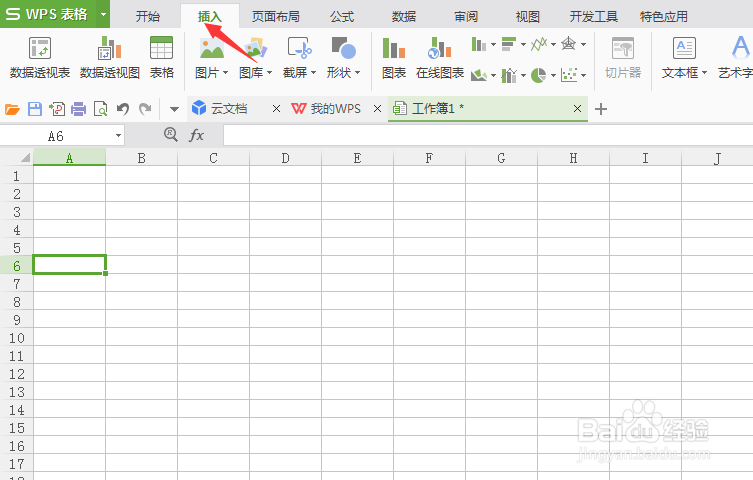Click the WPS 表格 application button
The image size is (753, 480).
pos(49,14)
